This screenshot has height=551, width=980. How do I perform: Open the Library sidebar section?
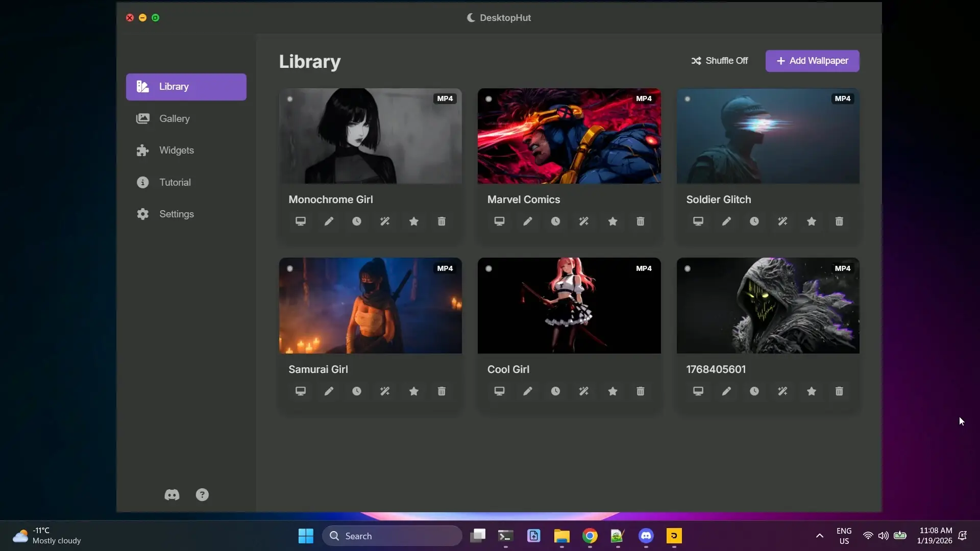click(x=186, y=87)
